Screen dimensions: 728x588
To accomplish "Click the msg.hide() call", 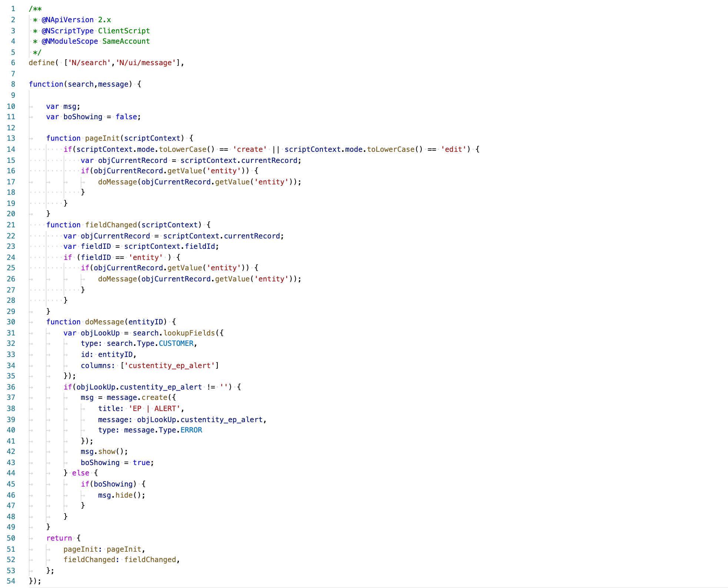I will [x=121, y=495].
